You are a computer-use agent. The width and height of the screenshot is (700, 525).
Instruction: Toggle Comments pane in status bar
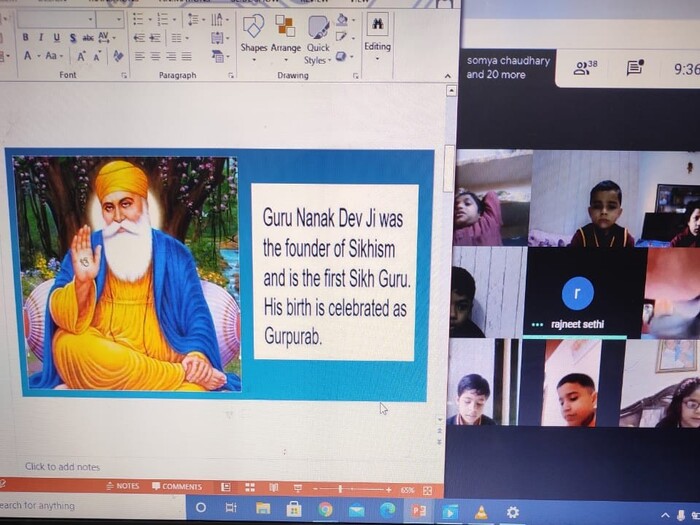click(177, 486)
